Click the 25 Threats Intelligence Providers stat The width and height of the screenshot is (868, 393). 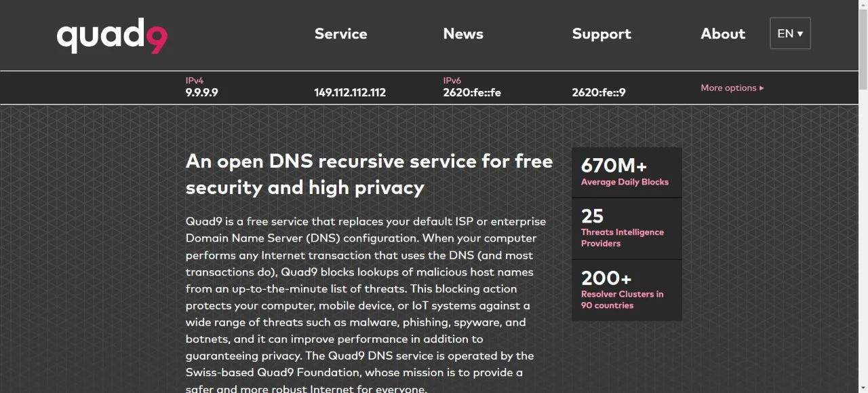625,228
